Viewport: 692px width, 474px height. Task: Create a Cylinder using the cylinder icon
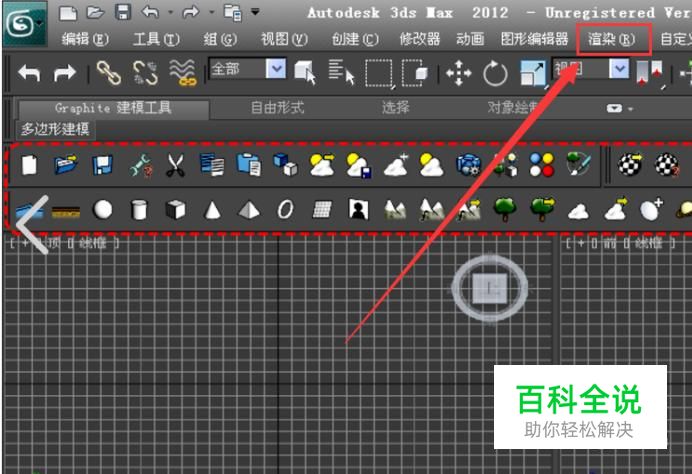139,210
